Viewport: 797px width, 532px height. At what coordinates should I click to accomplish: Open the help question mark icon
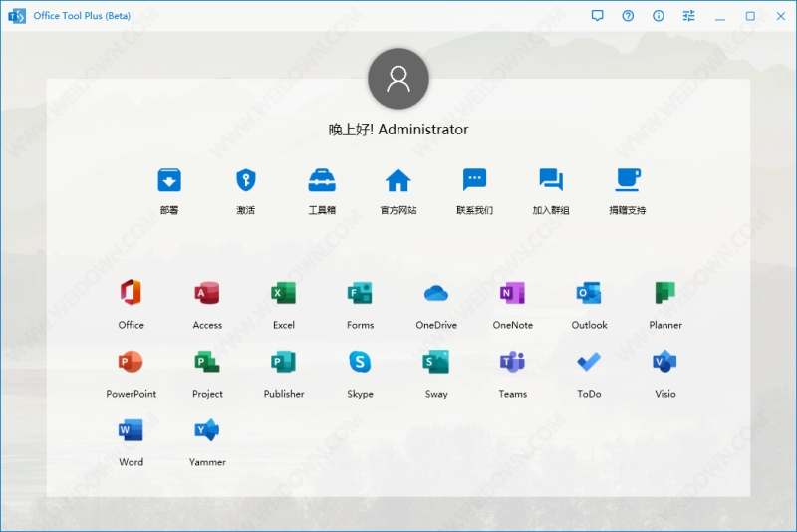click(628, 16)
